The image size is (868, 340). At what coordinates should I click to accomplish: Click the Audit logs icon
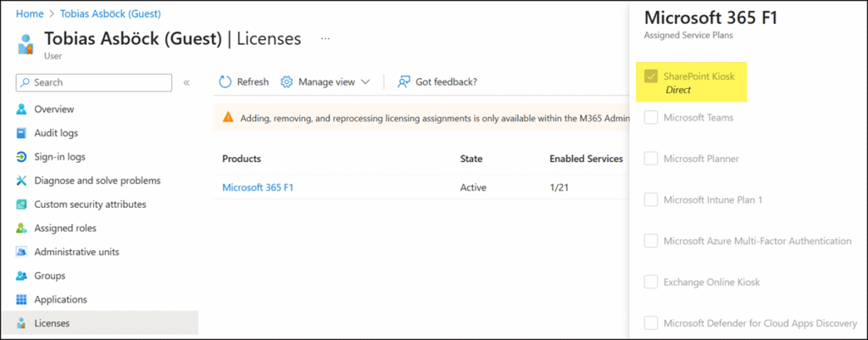pyautogui.click(x=22, y=133)
